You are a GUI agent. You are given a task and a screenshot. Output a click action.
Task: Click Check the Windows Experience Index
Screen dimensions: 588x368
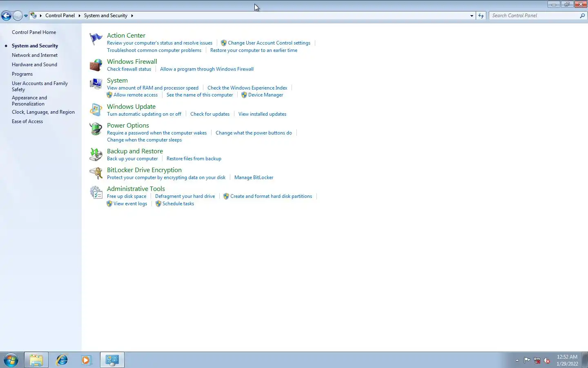coord(247,88)
